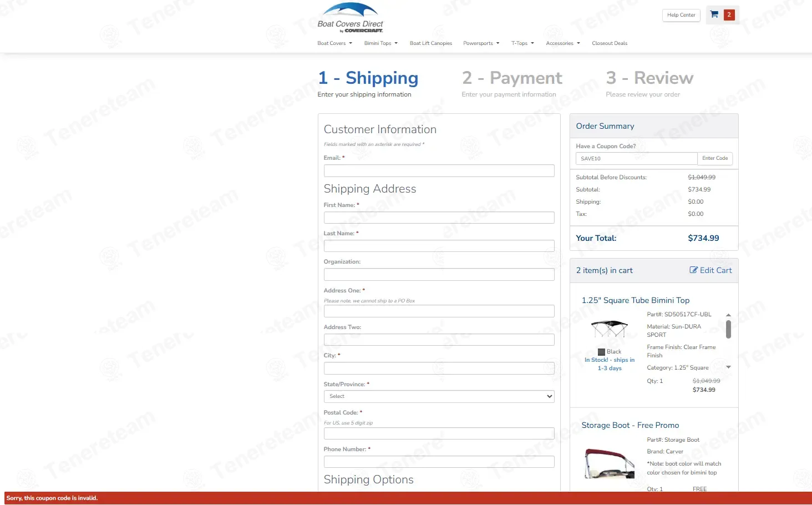Open Storage Boot - Free Promo link

tap(630, 425)
